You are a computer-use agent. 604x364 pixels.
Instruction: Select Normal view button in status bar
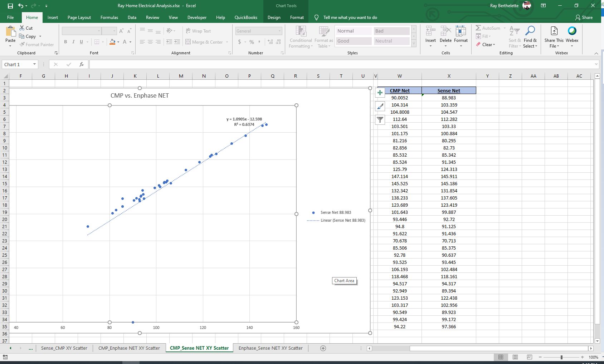tap(501, 357)
